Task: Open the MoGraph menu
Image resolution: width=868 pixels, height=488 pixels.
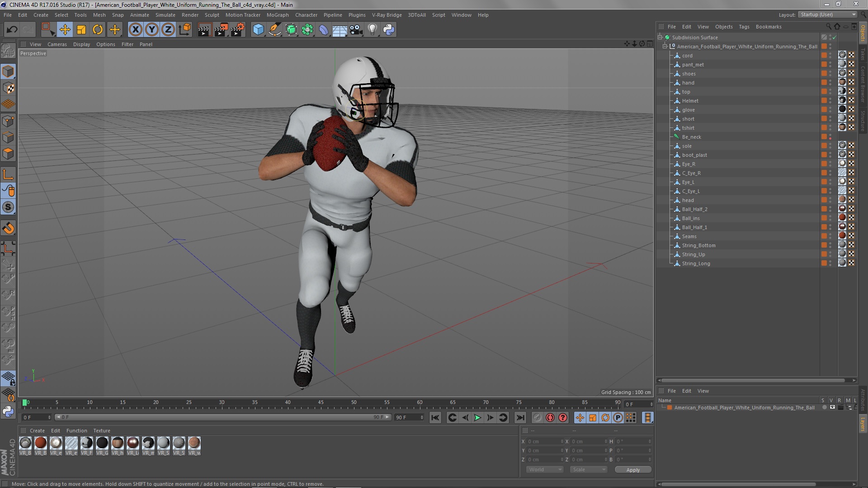Action: point(278,15)
